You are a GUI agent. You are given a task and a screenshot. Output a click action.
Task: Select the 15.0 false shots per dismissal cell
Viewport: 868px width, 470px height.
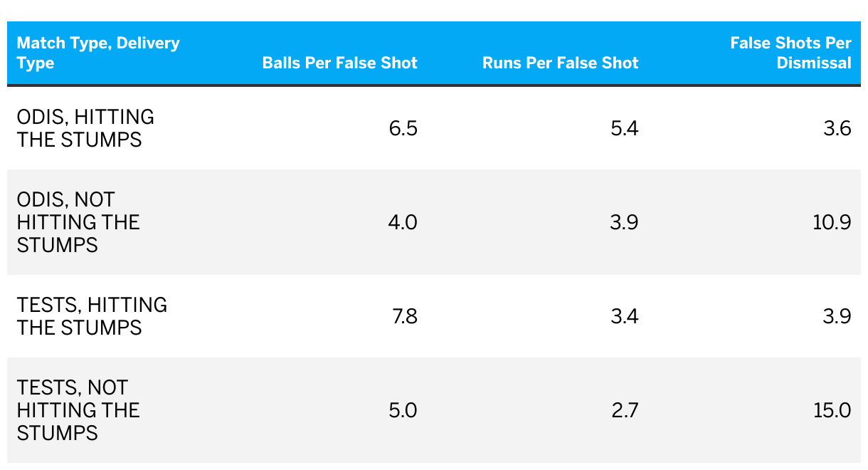(832, 410)
